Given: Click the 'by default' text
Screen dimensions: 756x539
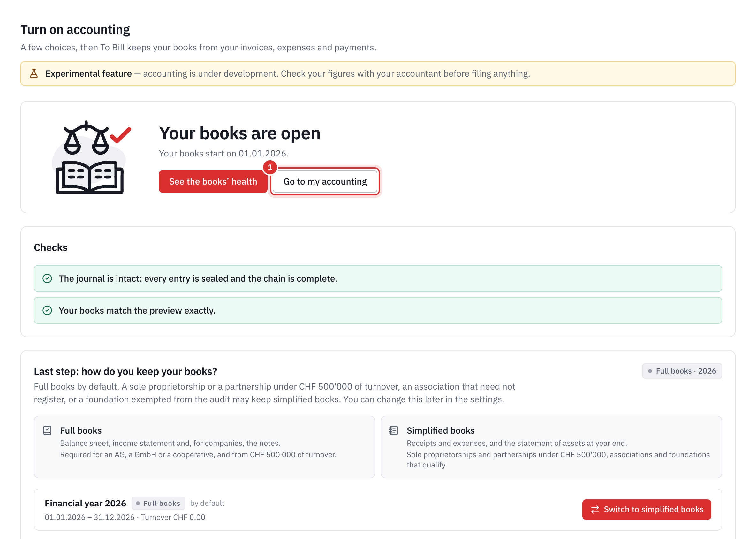Looking at the screenshot, I should click(207, 504).
